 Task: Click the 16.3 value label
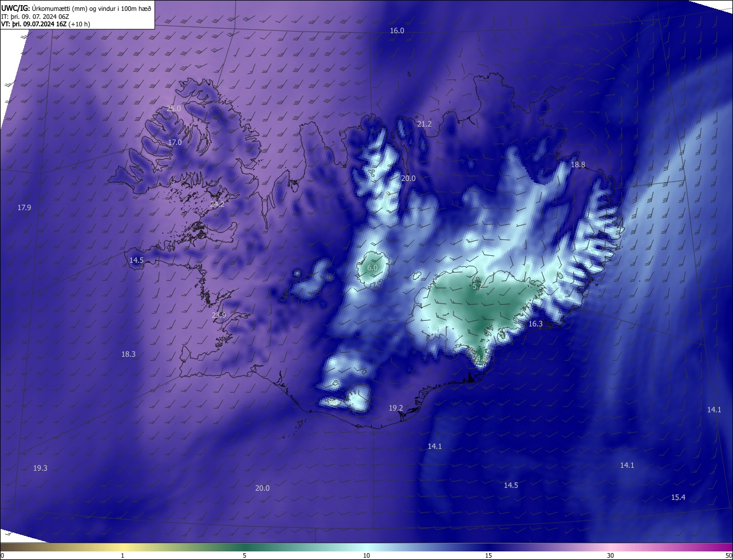point(535,324)
